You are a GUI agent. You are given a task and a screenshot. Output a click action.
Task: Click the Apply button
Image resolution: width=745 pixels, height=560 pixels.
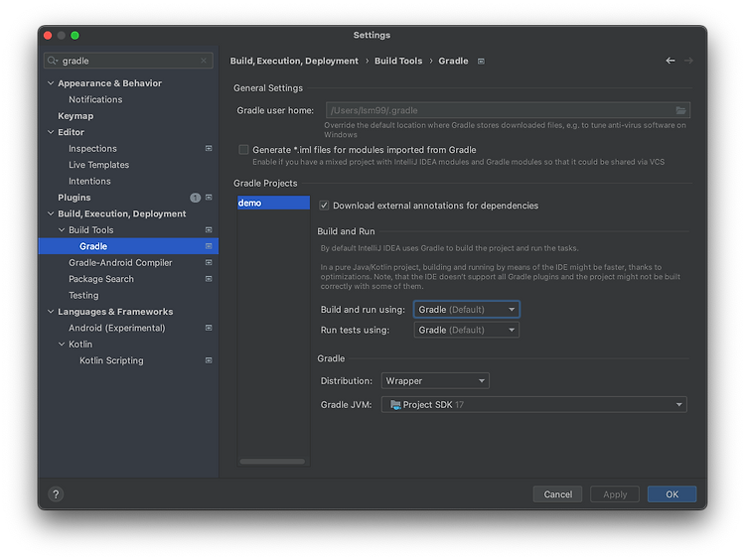[x=615, y=494]
